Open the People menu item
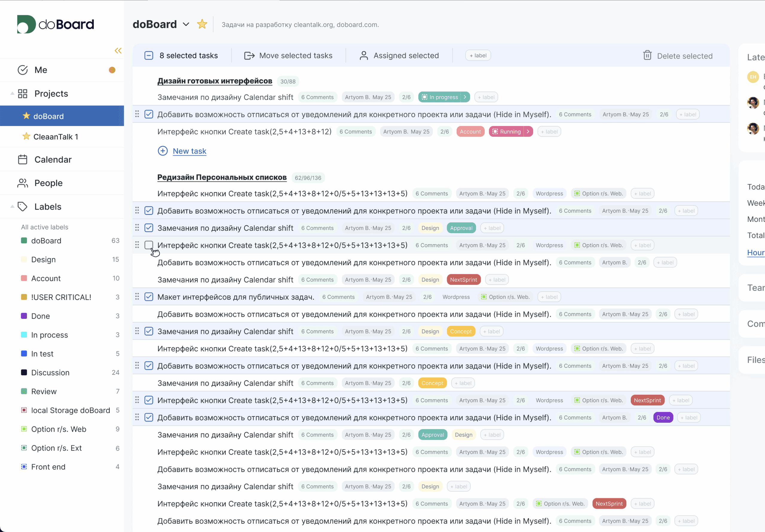 point(48,183)
